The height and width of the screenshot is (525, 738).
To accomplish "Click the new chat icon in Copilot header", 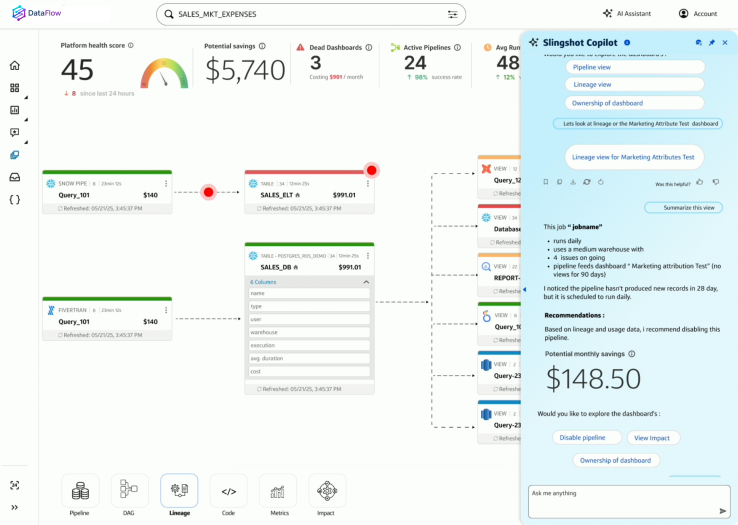I will 698,42.
